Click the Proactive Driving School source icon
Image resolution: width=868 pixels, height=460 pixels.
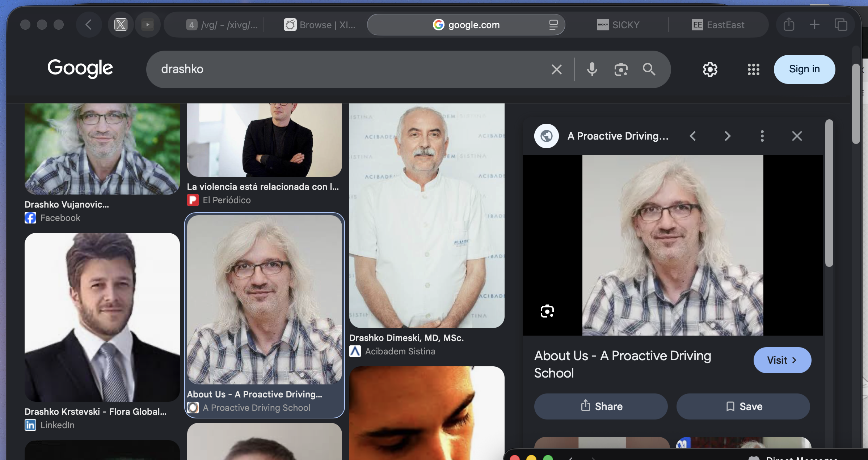click(x=193, y=408)
